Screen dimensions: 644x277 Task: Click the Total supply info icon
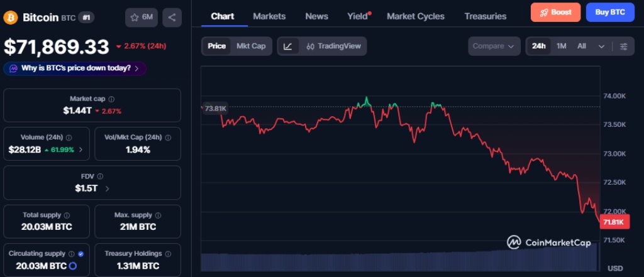click(67, 215)
